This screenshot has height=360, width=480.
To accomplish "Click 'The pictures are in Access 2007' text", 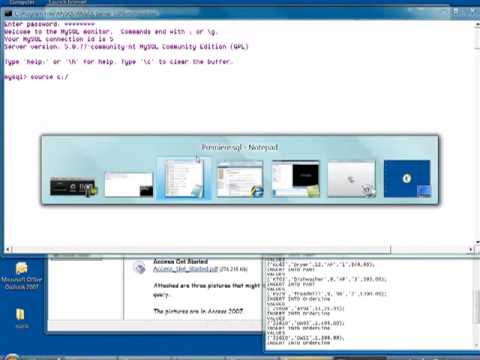I will 199,311.
